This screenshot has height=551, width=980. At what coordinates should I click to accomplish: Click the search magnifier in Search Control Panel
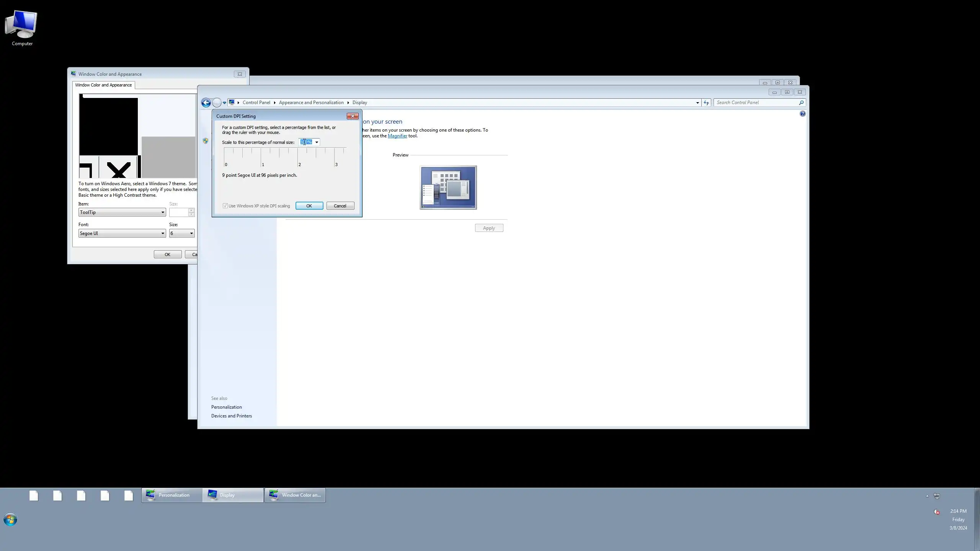(x=801, y=103)
